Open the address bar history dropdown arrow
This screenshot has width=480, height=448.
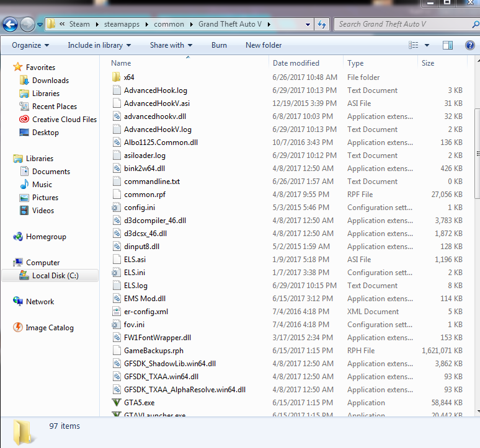click(308, 24)
